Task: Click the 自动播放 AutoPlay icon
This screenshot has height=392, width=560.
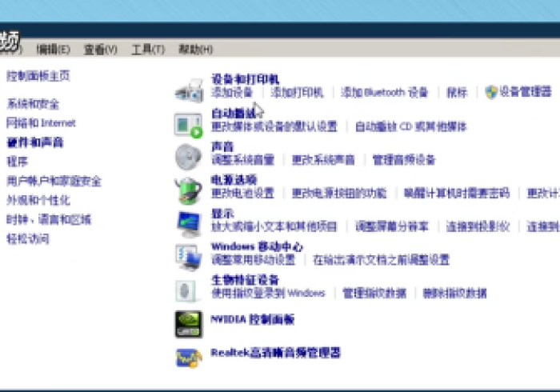Action: click(189, 124)
